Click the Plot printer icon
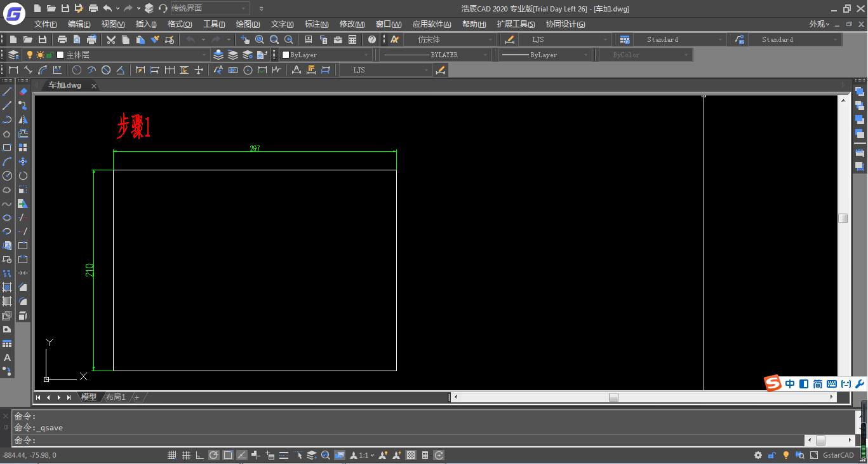The image size is (868, 464). (62, 39)
